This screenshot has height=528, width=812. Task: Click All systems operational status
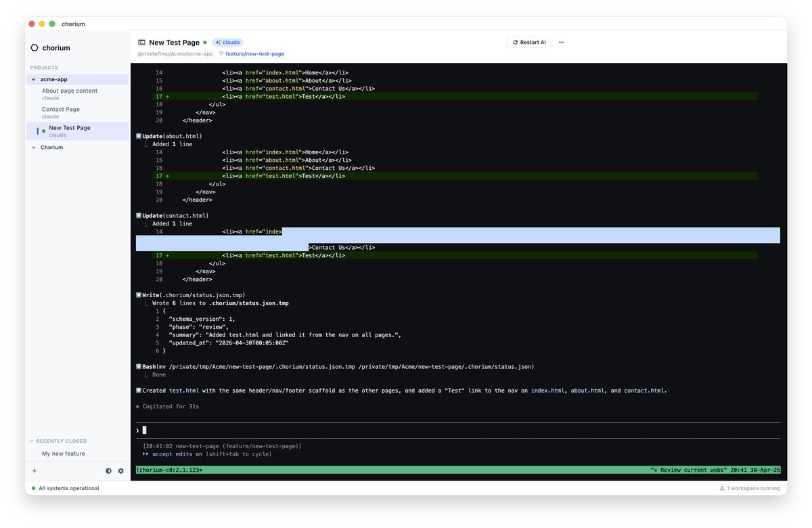[x=68, y=488]
